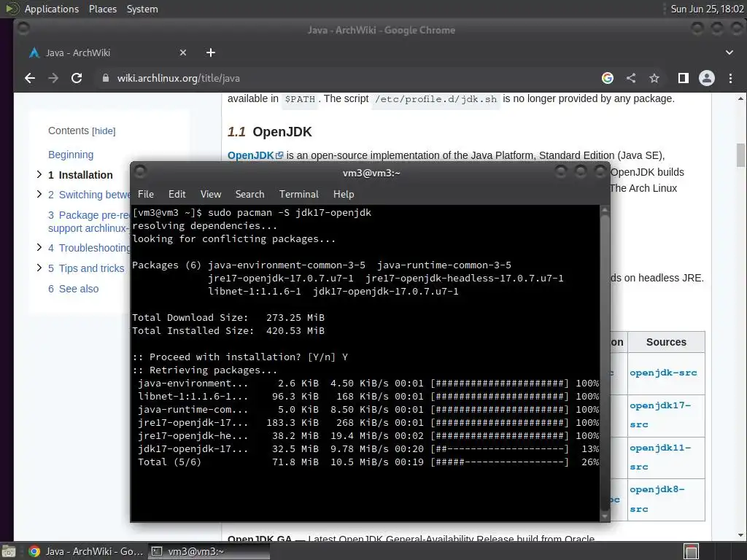747x560 pixels.
Task: Go to 6 See also entry
Action: click(74, 289)
